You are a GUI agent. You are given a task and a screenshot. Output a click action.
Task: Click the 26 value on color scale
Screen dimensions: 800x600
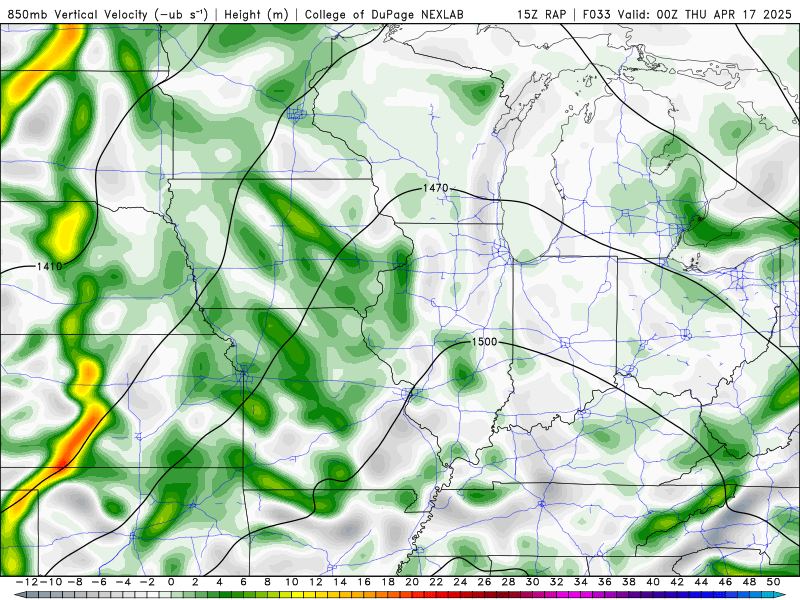(484, 582)
